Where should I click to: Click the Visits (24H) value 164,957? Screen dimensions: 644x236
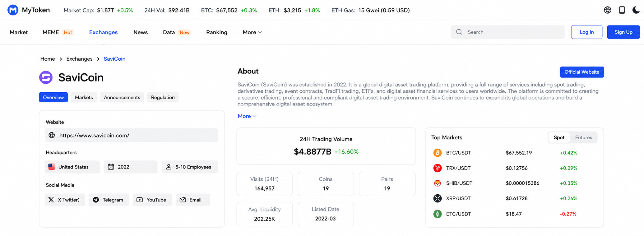[264, 188]
